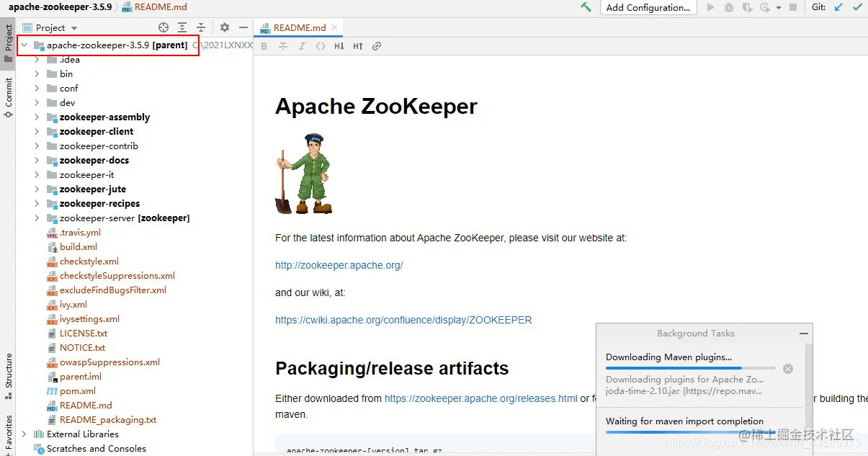This screenshot has width=868, height=456.
Task: Expand the zookeeper-server module
Action: pyautogui.click(x=37, y=218)
